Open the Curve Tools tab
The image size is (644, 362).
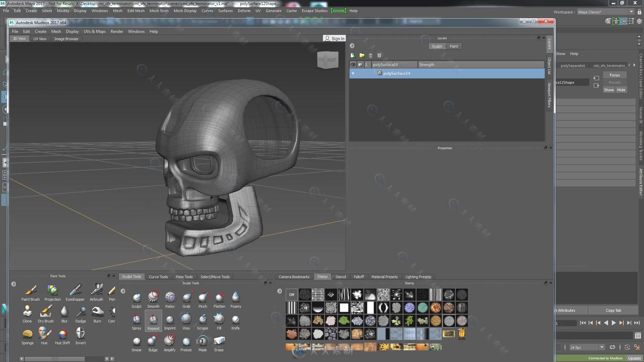pos(158,277)
